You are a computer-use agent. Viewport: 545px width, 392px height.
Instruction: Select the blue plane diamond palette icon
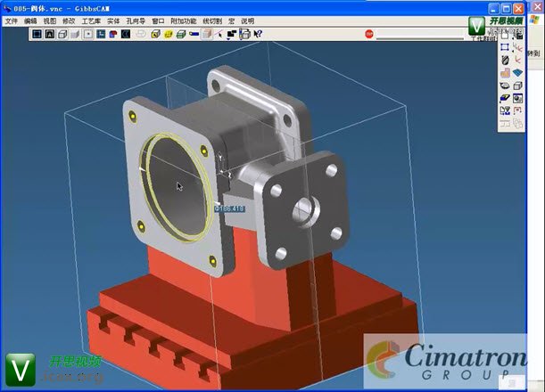[517, 72]
